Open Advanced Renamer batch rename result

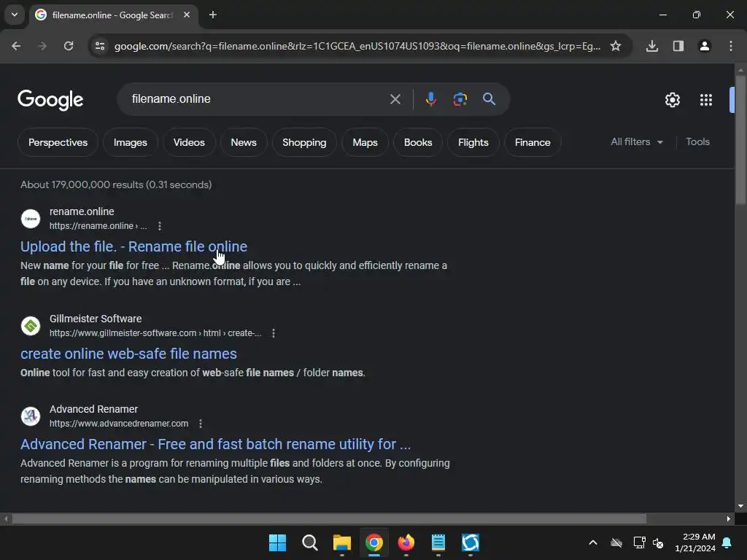point(215,444)
